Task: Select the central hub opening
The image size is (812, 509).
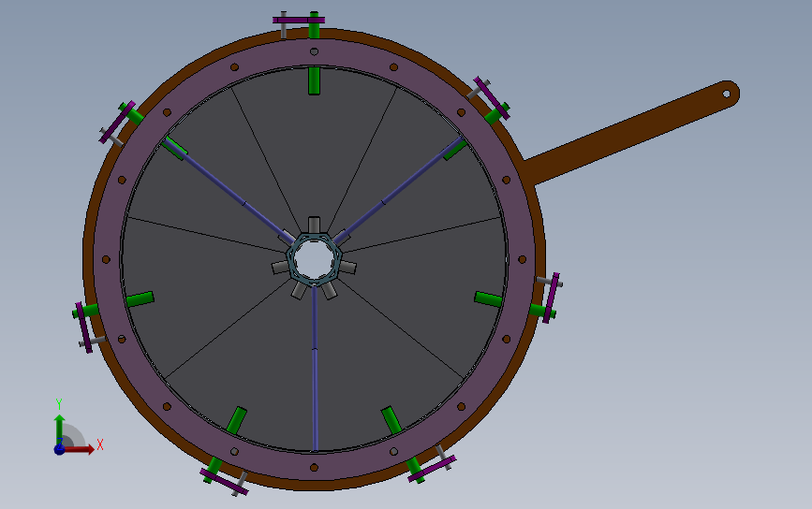Action: coord(314,258)
